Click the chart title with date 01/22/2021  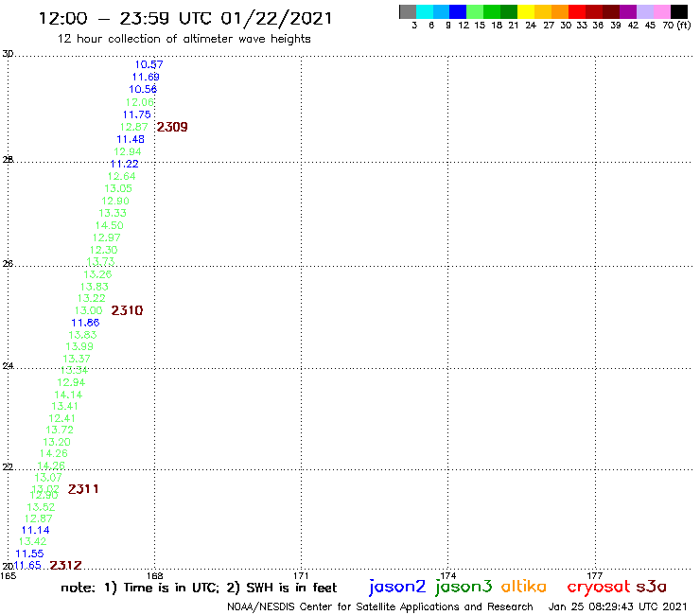coord(185,18)
